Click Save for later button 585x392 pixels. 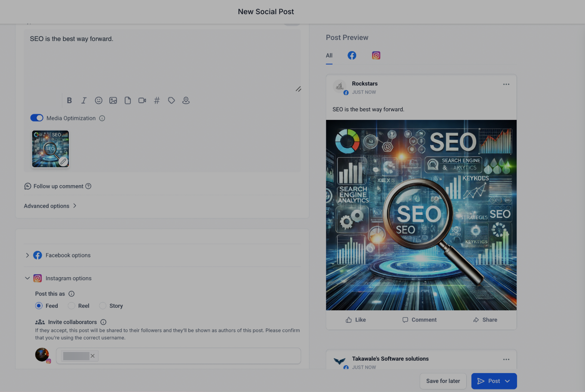coord(443,381)
